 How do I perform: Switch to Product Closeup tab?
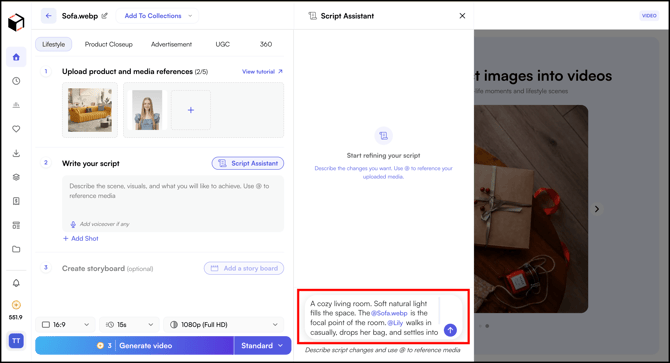[109, 44]
